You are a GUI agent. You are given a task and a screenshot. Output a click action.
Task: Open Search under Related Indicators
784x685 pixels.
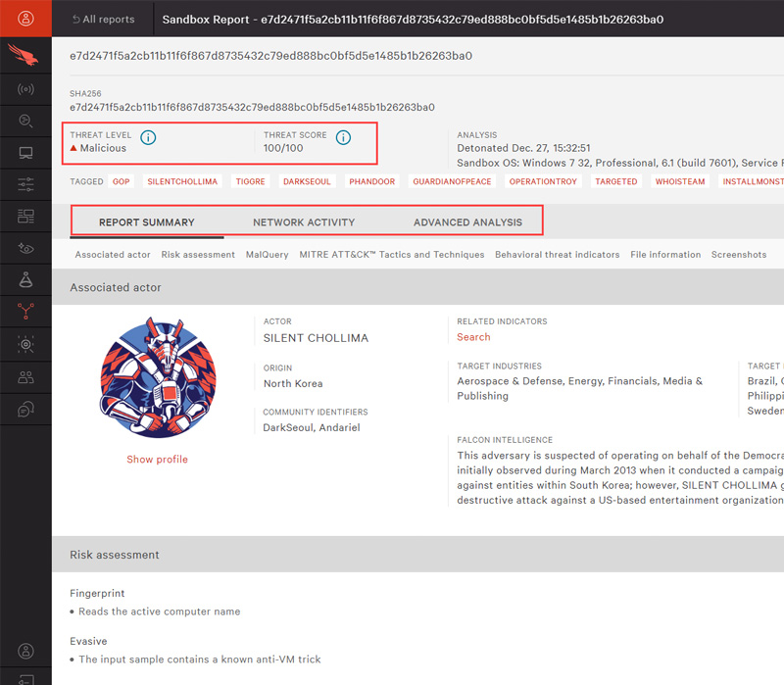click(x=473, y=336)
